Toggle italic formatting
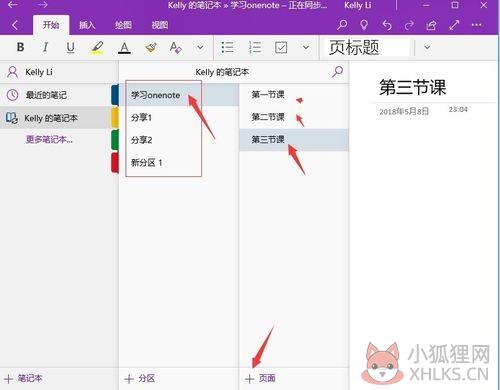 click(x=45, y=47)
